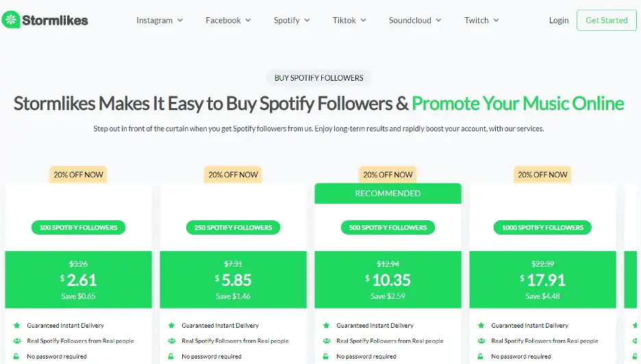Viewport: 641px width, 364px height.
Task: Open the Soundcloud navigation menu
Action: (415, 21)
